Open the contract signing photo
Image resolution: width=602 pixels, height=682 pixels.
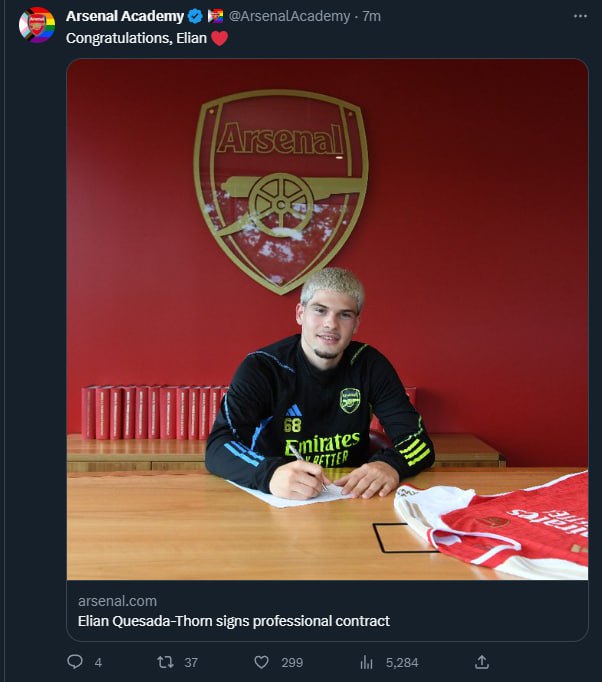tap(327, 318)
